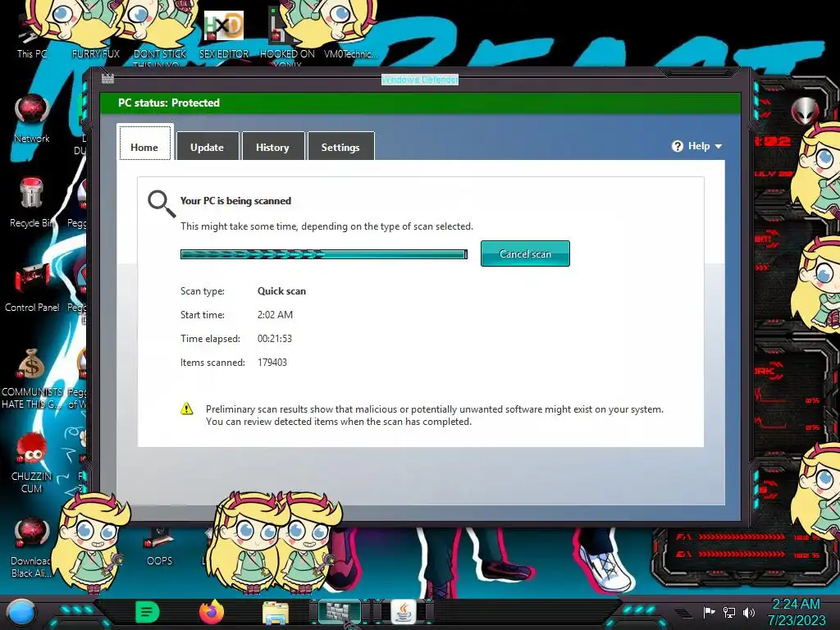This screenshot has height=630, width=840.
Task: Open the Network desktop icon
Action: click(x=32, y=119)
